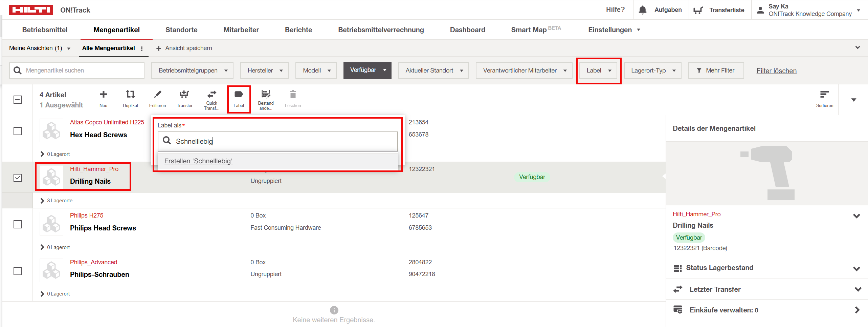Open the Sortieren sort options

pos(824,99)
